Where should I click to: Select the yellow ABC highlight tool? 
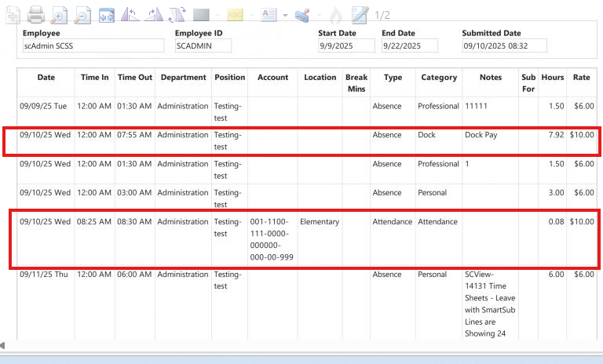click(235, 15)
